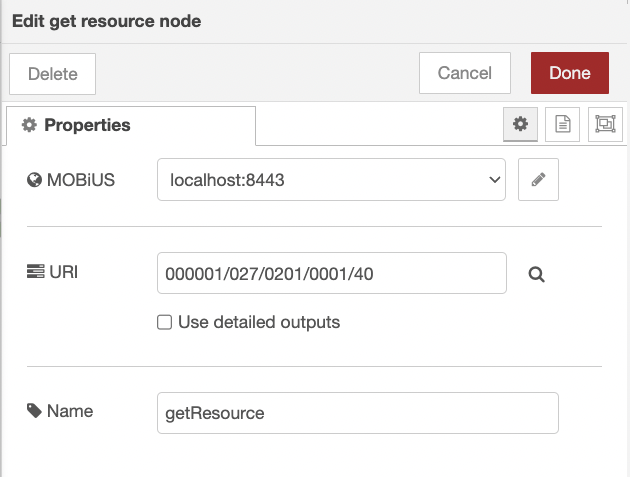Confirm changes with the Done button
630x477 pixels.
point(569,73)
